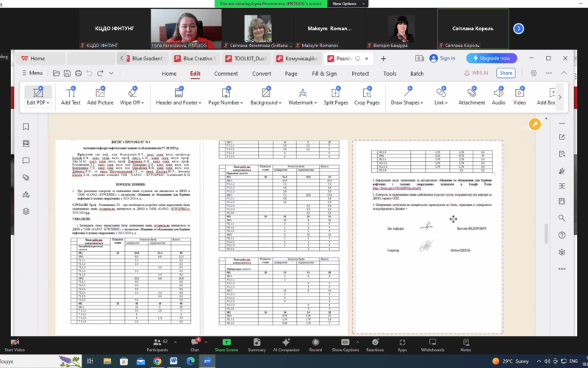Viewport: 588px width, 368px height.
Task: Click Record in Zoom toolbar
Action: (x=315, y=345)
